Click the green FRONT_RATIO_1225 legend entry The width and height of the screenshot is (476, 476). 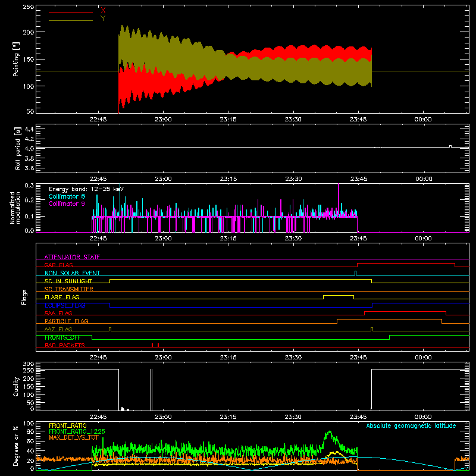[77, 431]
